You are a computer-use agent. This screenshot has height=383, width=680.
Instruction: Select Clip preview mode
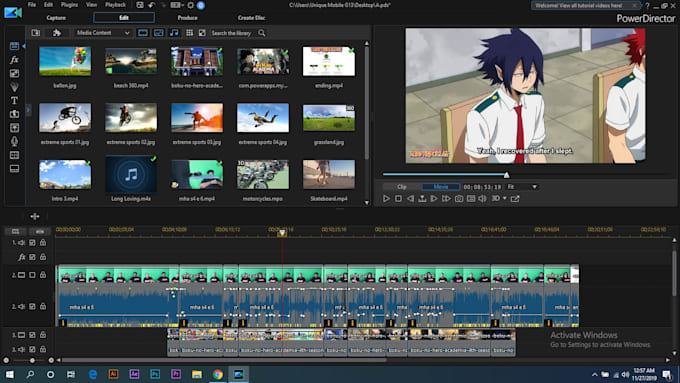coord(402,187)
